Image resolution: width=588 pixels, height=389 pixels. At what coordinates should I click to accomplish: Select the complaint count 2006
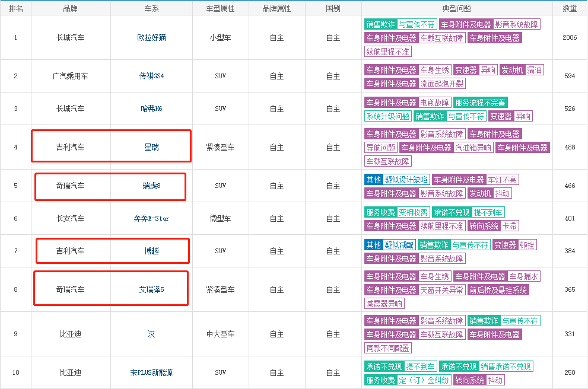pyautogui.click(x=570, y=37)
